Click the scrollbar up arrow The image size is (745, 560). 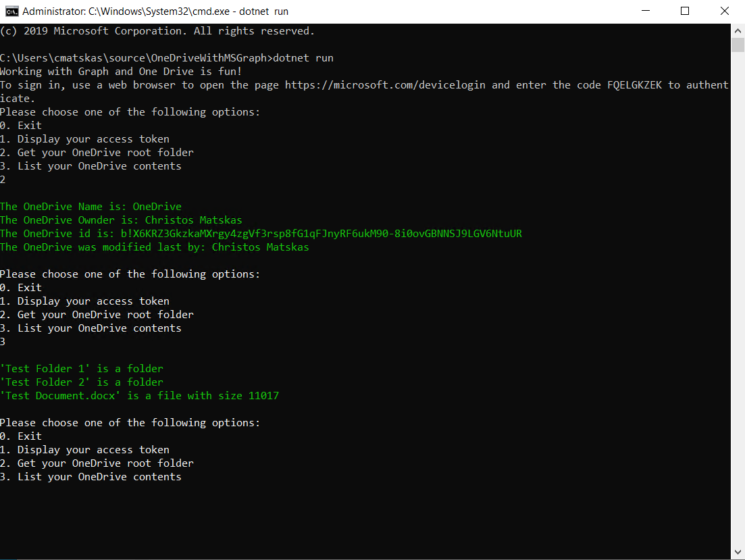coord(738,31)
